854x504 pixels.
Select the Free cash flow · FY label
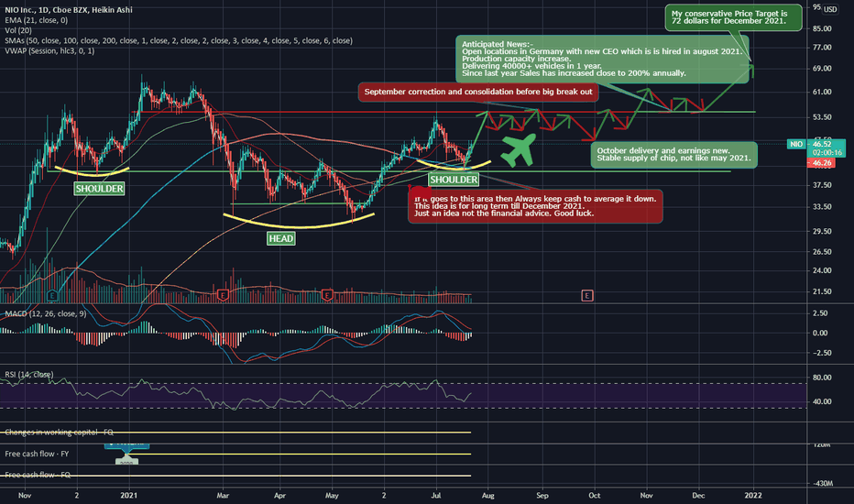[x=37, y=454]
